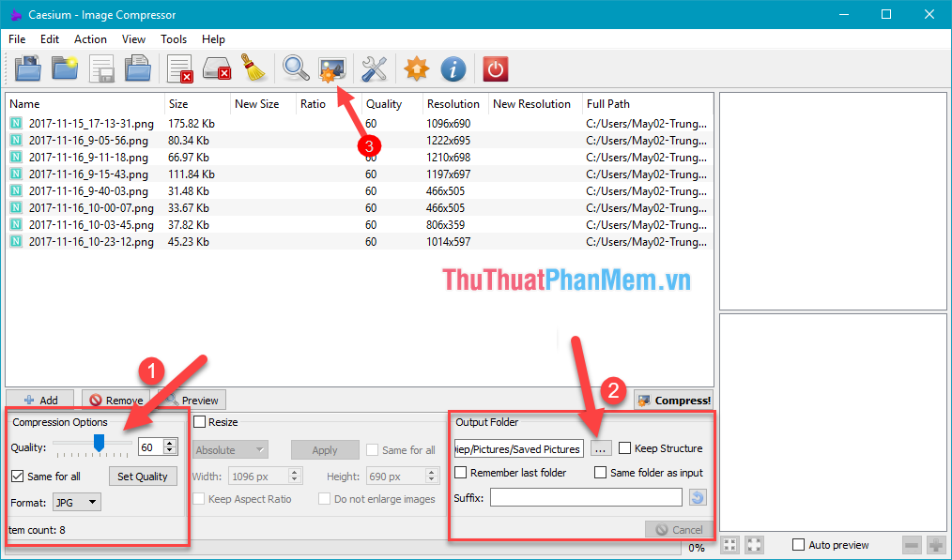Click the image preview toolbar icon
This screenshot has height=560, width=952.
(x=332, y=68)
